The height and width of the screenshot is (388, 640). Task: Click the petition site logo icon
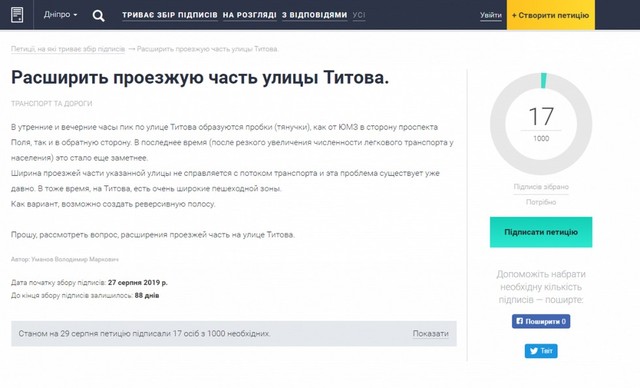[x=17, y=15]
